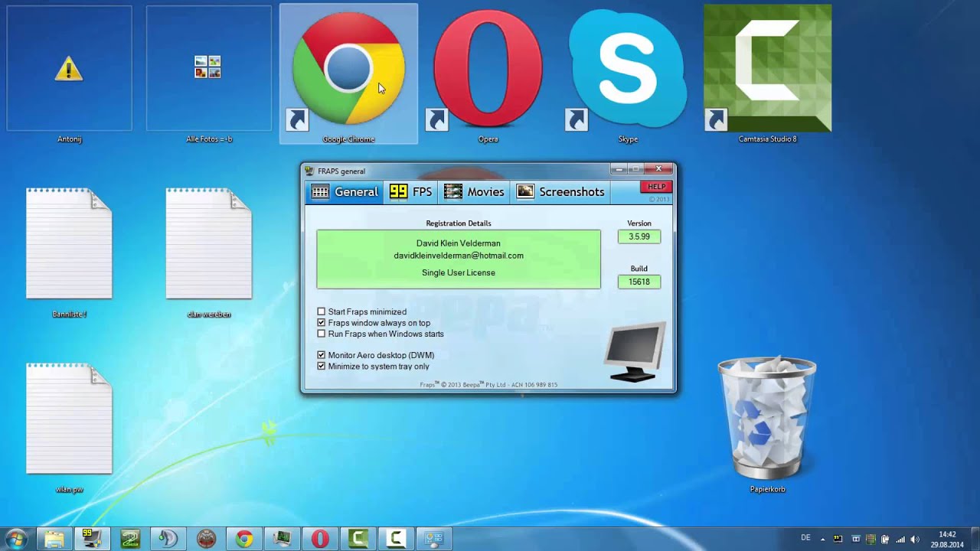This screenshot has height=551, width=980.
Task: Select the Antonij desktop icon
Action: (69, 73)
